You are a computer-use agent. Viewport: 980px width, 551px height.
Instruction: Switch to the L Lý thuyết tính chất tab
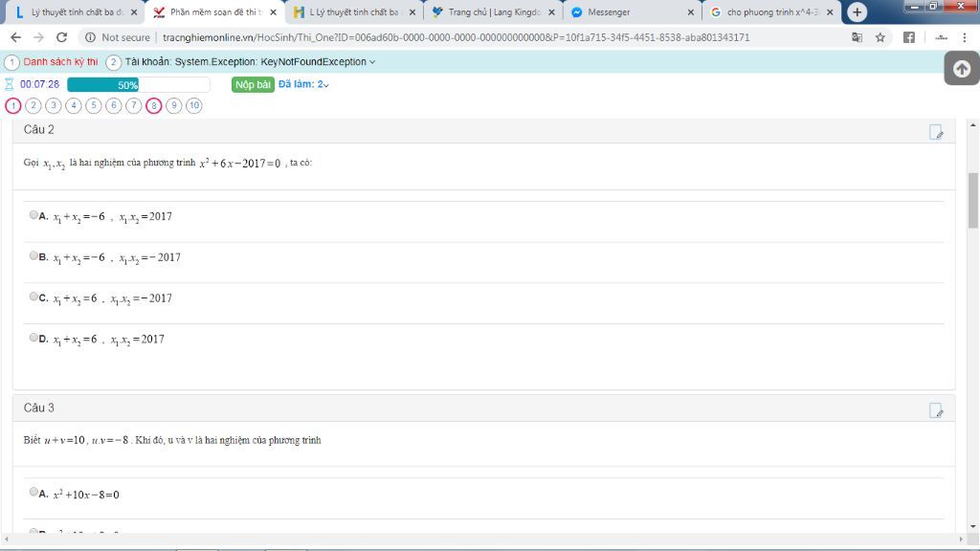point(353,11)
